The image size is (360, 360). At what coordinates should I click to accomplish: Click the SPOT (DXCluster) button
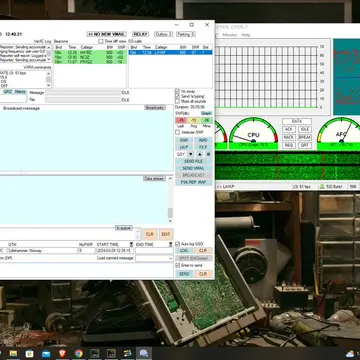click(x=194, y=258)
